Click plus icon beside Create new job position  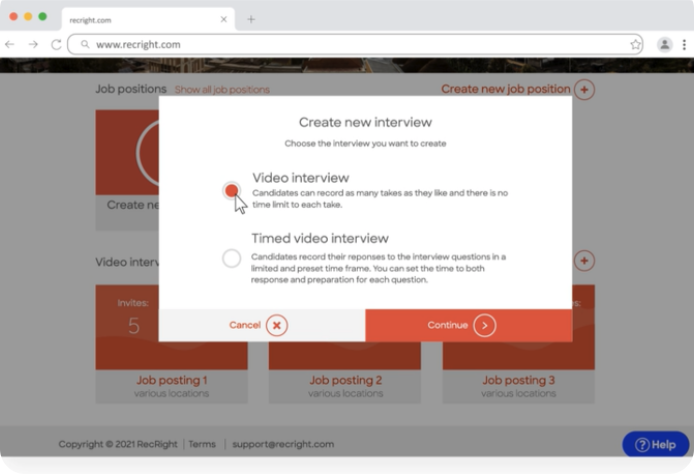pos(584,89)
